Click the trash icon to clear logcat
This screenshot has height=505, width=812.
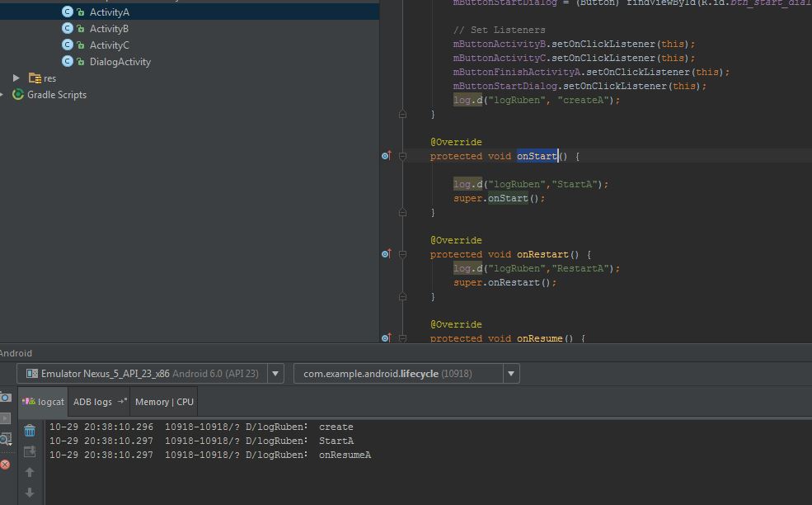coord(30,431)
